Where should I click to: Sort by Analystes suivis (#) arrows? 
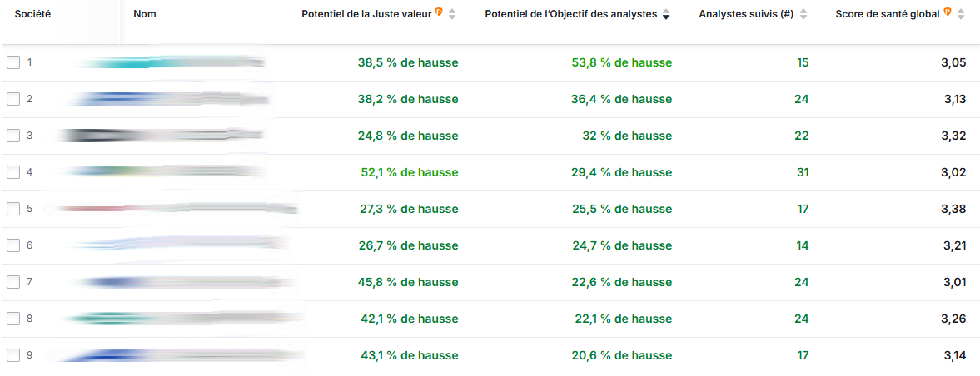click(x=803, y=14)
